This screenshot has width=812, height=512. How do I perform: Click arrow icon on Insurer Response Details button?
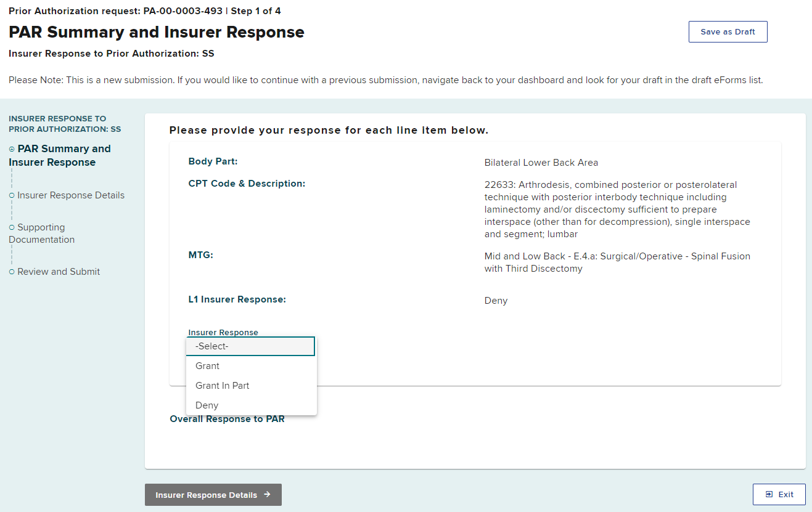coord(267,494)
